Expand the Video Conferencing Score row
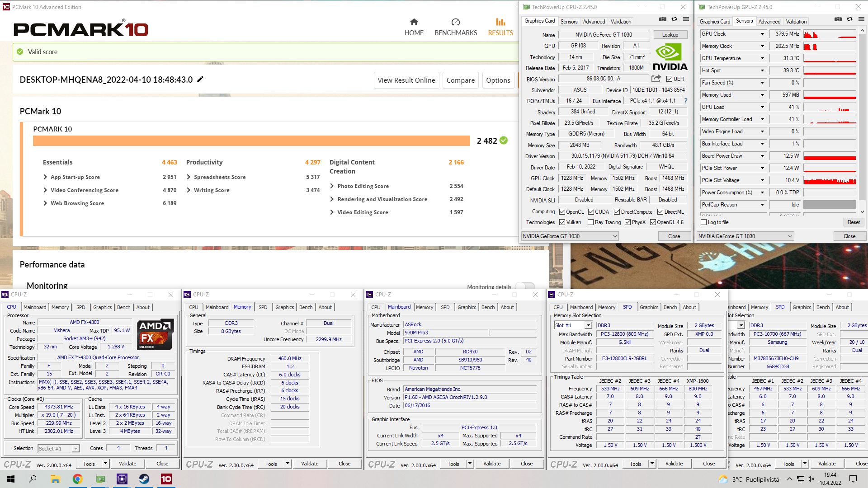The image size is (868, 488). point(45,190)
